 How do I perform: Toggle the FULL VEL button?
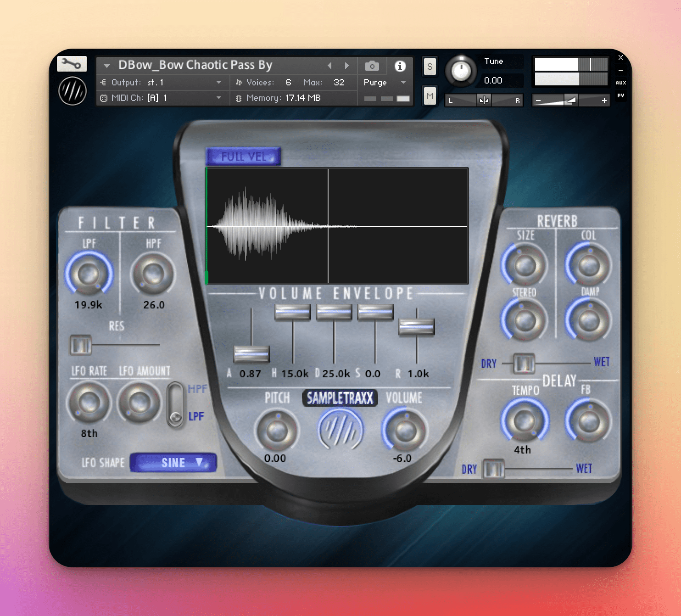[x=244, y=157]
